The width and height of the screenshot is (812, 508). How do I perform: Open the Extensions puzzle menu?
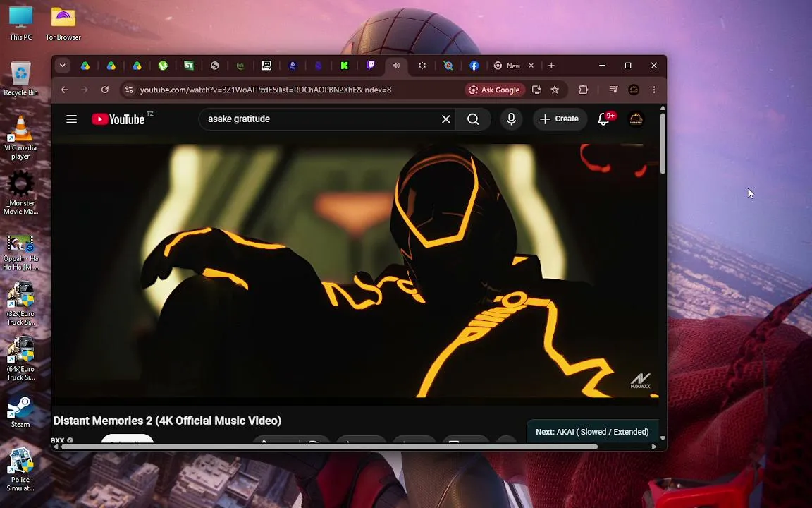(583, 90)
